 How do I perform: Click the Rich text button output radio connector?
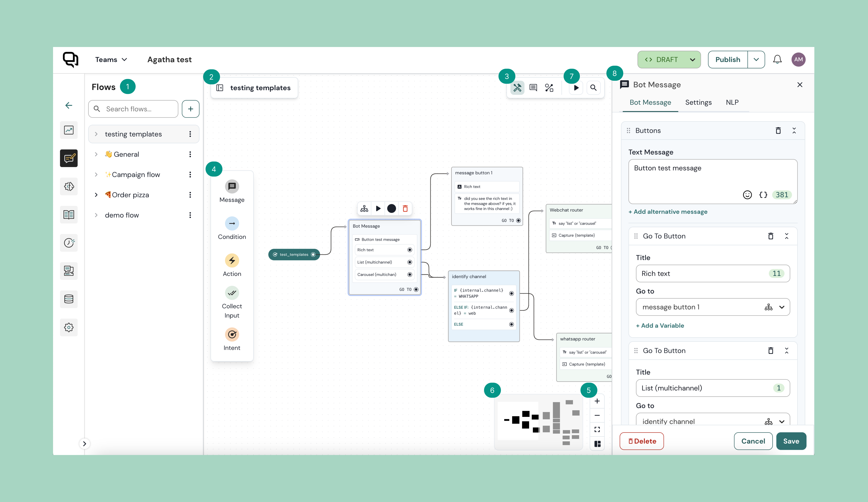coord(410,250)
